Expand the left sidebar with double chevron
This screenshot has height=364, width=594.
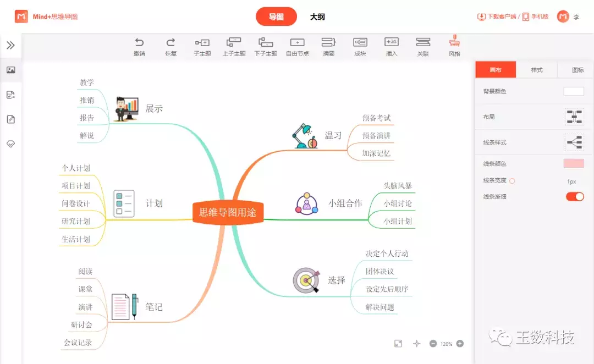10,45
